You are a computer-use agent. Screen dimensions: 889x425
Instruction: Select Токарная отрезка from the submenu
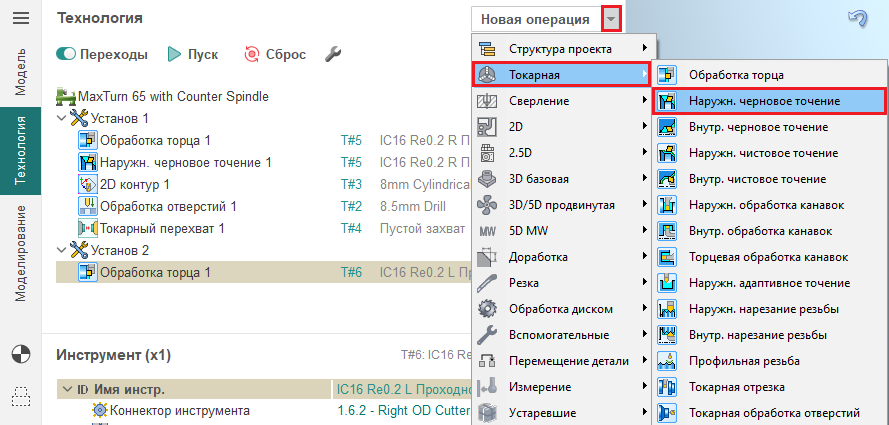pos(736,387)
